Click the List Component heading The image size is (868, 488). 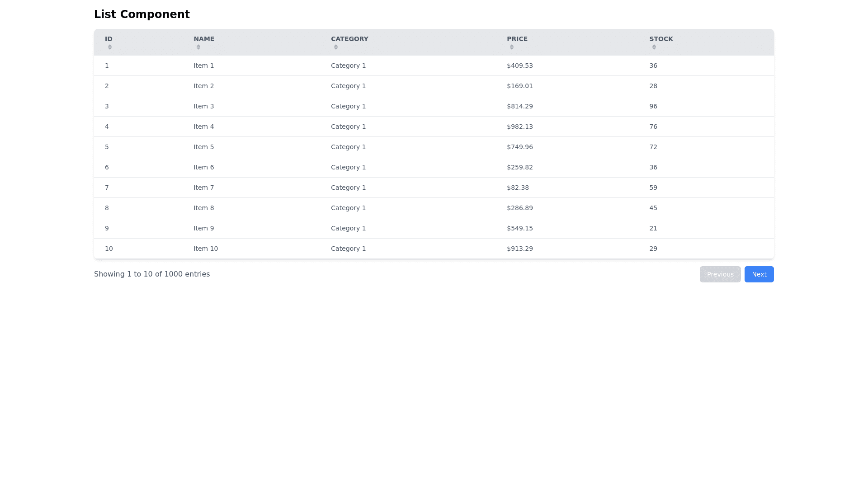pyautogui.click(x=142, y=14)
